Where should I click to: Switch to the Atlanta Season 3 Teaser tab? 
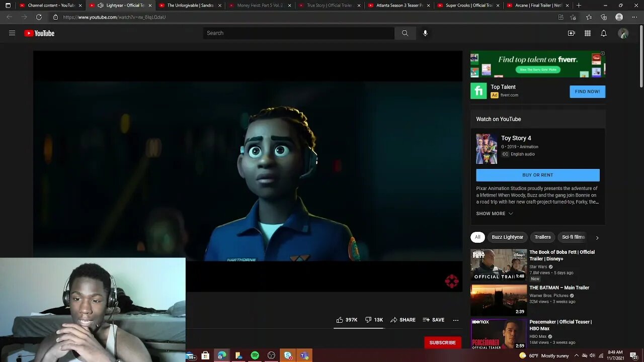point(399,6)
